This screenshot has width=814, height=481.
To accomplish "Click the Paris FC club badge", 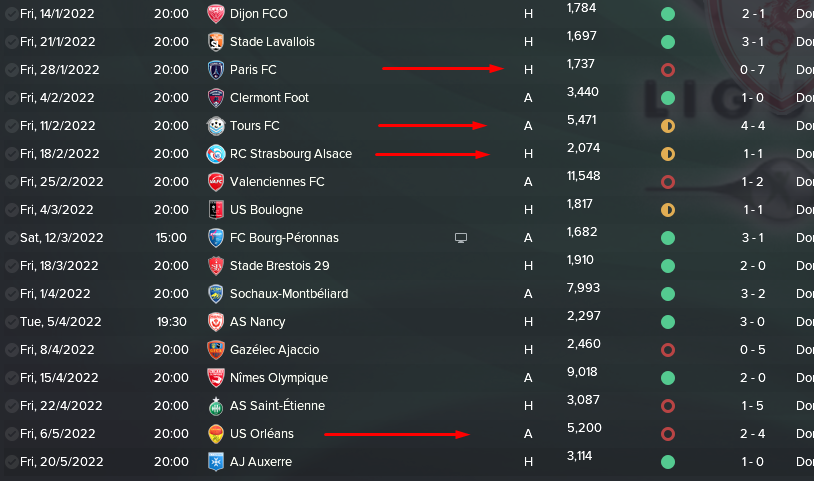I will (215, 70).
